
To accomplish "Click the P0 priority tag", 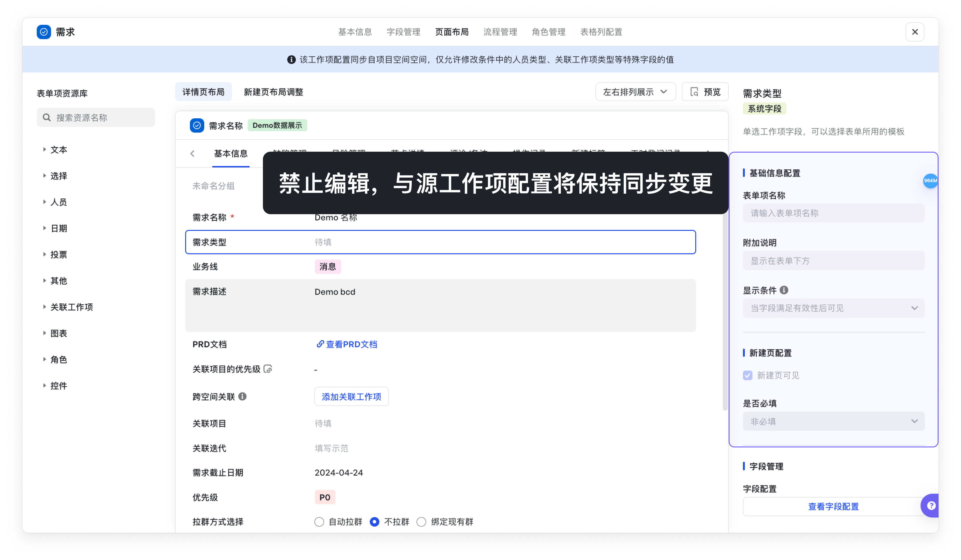I will tap(325, 497).
